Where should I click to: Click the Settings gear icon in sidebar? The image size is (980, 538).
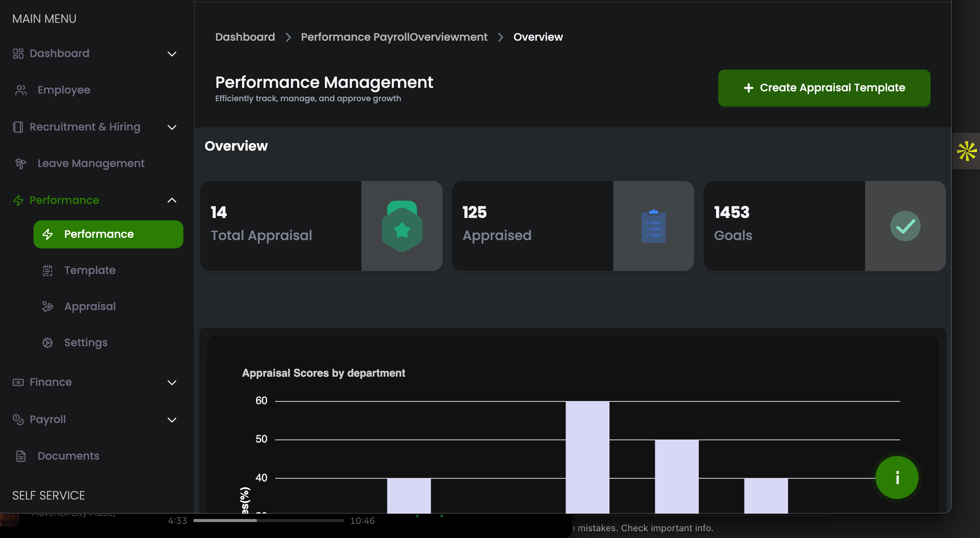(48, 343)
